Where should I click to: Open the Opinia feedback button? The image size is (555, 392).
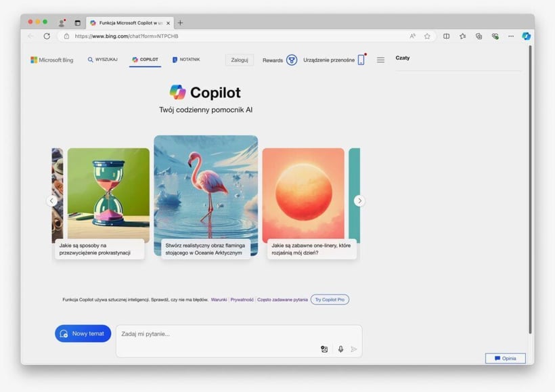click(x=506, y=358)
